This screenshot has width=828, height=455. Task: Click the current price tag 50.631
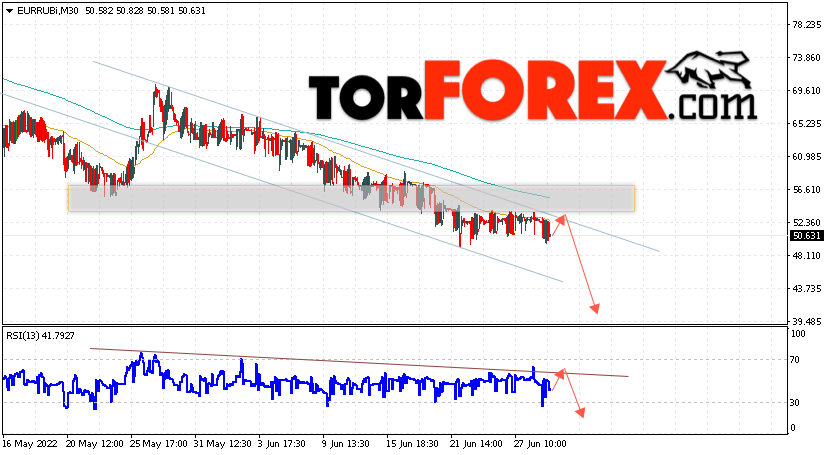point(806,236)
